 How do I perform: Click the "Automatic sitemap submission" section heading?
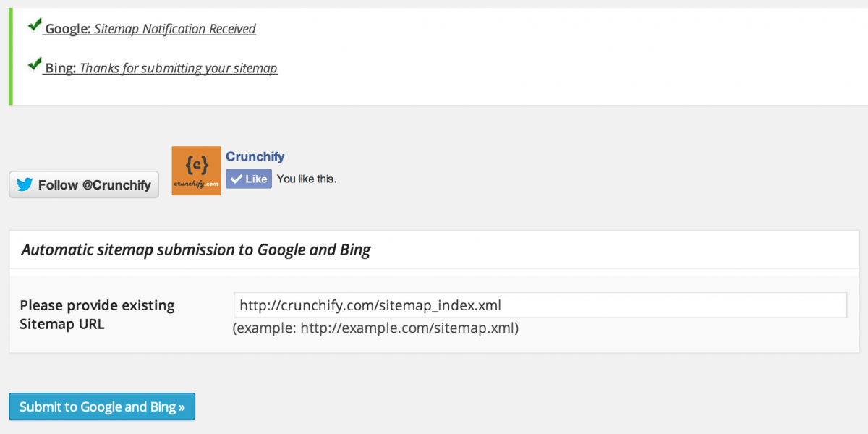pyautogui.click(x=196, y=250)
